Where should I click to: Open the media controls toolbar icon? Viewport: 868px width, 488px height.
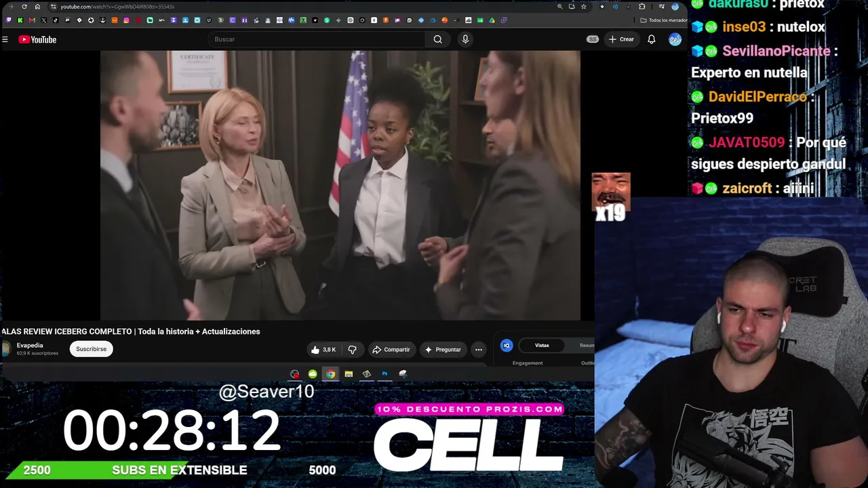point(662,7)
